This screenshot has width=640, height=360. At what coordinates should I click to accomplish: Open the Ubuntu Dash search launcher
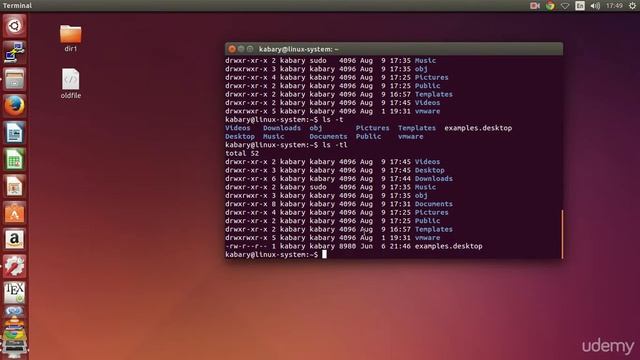[14, 26]
